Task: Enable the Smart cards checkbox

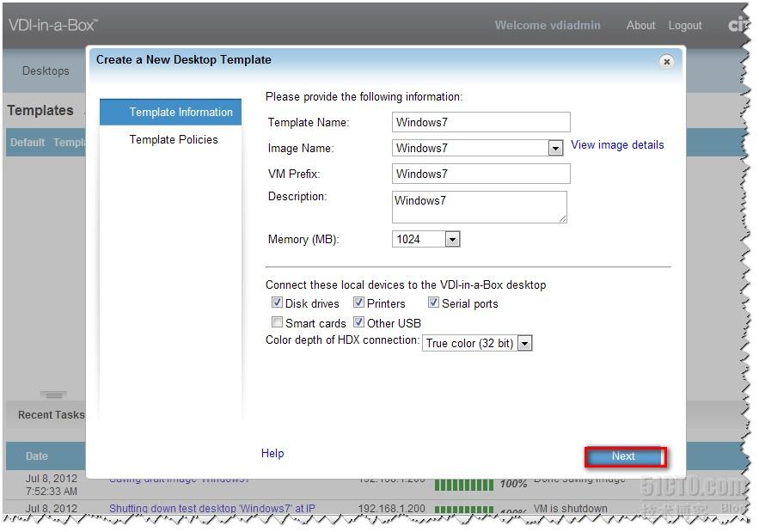Action: click(277, 322)
